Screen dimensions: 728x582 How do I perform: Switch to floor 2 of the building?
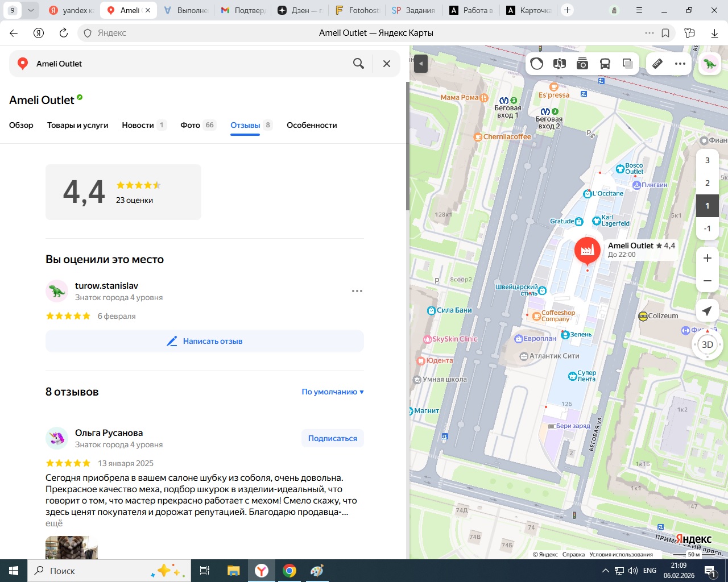[708, 183]
